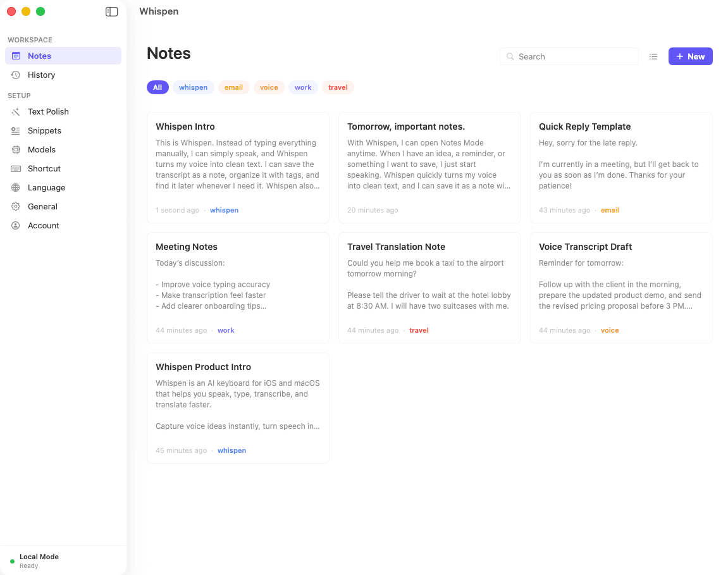The height and width of the screenshot is (575, 728).
Task: Click Local Mode Ready status
Action: pyautogui.click(x=39, y=561)
